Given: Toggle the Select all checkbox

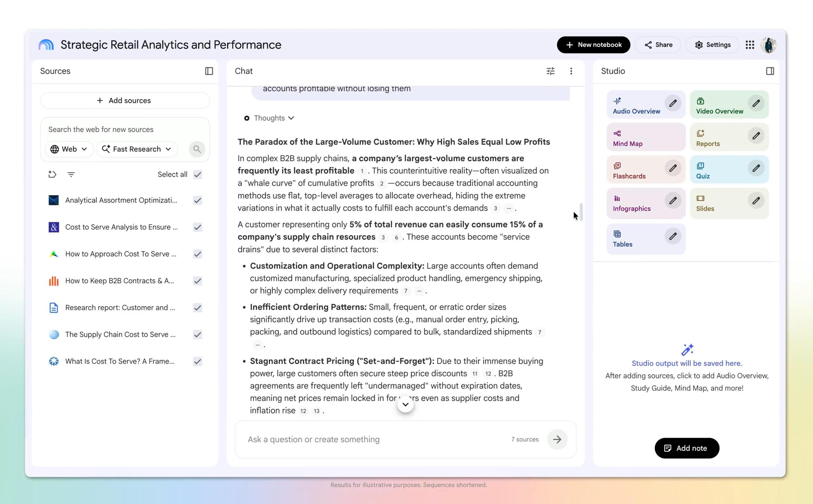Looking at the screenshot, I should pos(197,175).
